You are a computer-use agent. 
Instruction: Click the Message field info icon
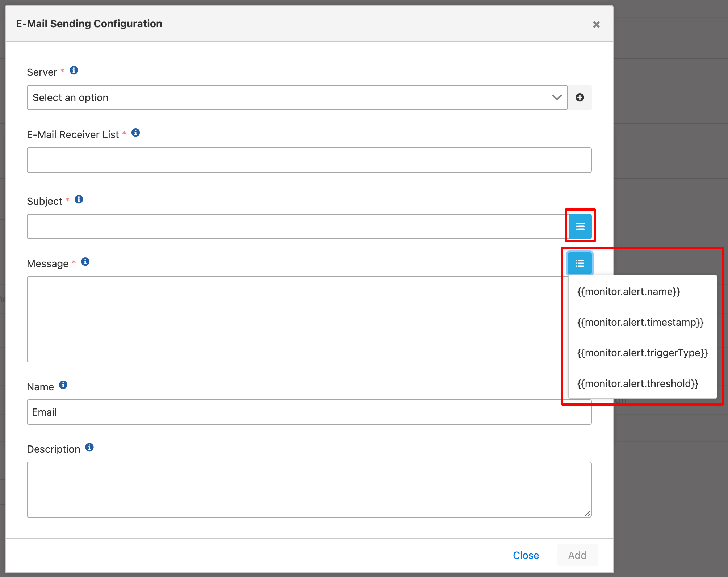point(85,262)
